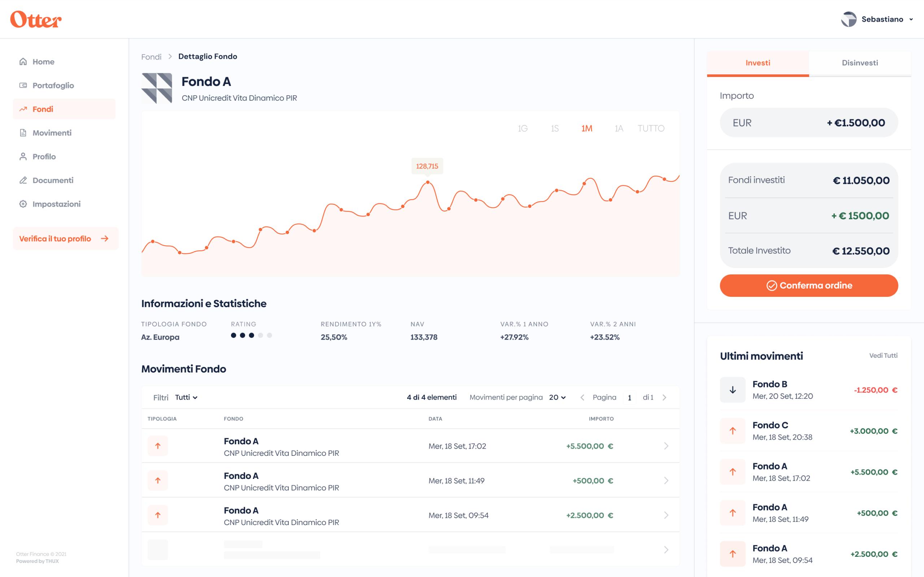
Task: Click the 128,715 chart data point
Action: [x=428, y=182]
